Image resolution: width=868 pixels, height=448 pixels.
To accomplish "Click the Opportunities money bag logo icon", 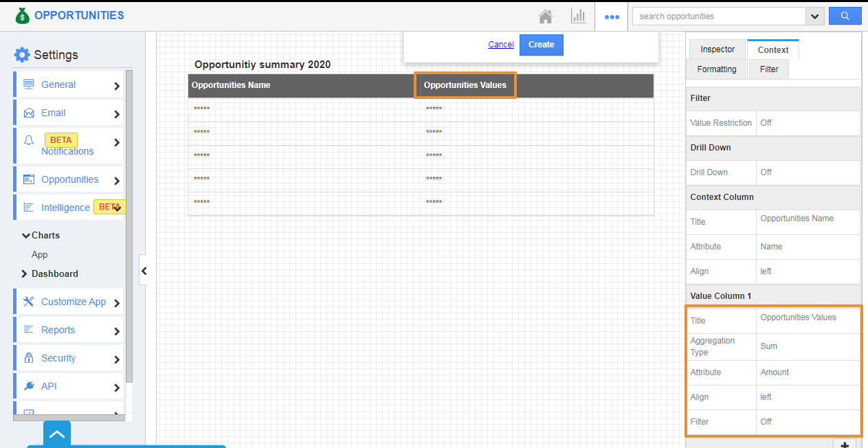I will (23, 15).
